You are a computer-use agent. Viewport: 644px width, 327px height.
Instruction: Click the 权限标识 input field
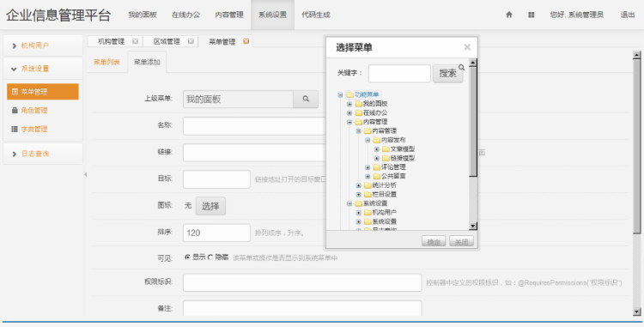(302, 282)
